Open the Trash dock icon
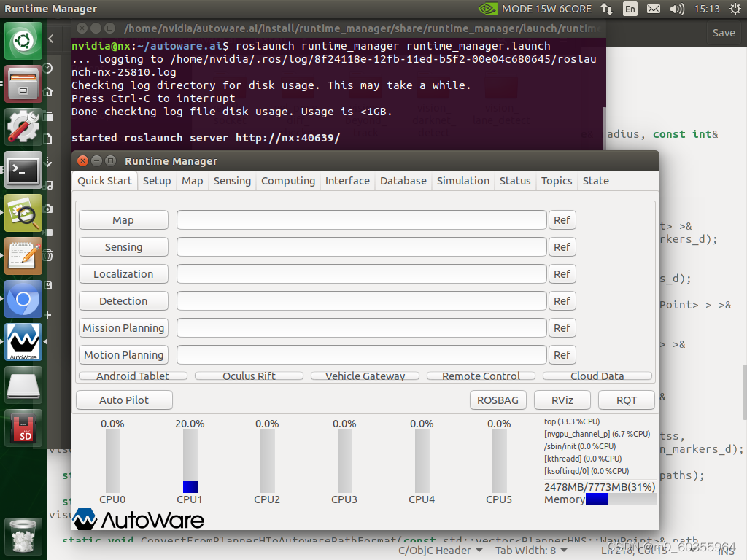Image resolution: width=747 pixels, height=560 pixels. (23, 536)
